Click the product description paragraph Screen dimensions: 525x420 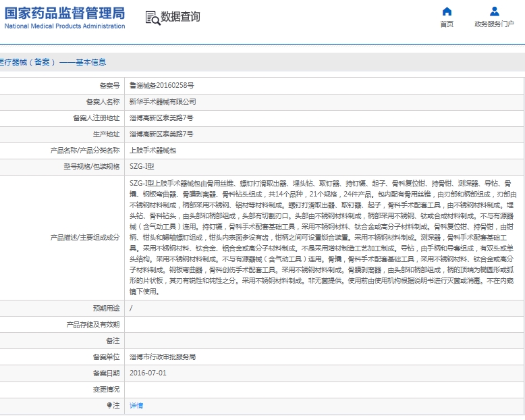coord(323,238)
